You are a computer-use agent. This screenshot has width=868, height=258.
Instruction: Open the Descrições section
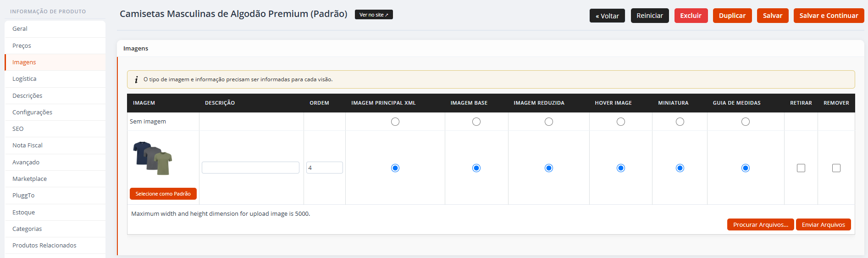55,95
